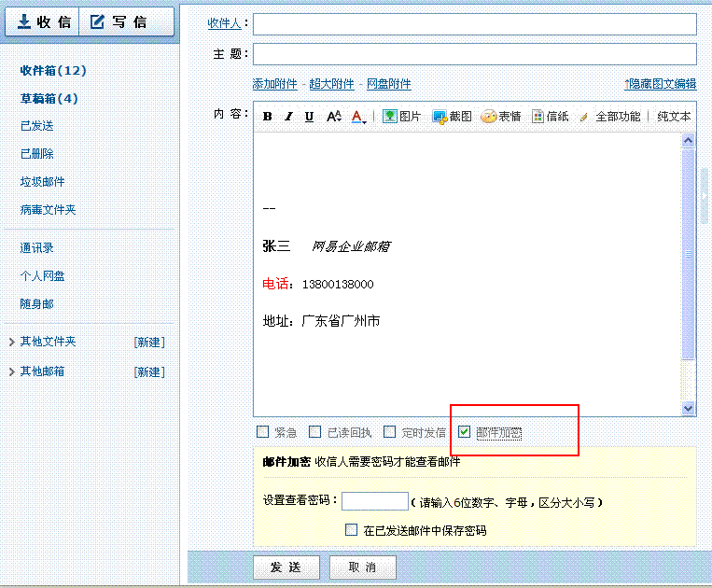Uncheck the 邮件加密 encryption checkbox

click(x=464, y=432)
